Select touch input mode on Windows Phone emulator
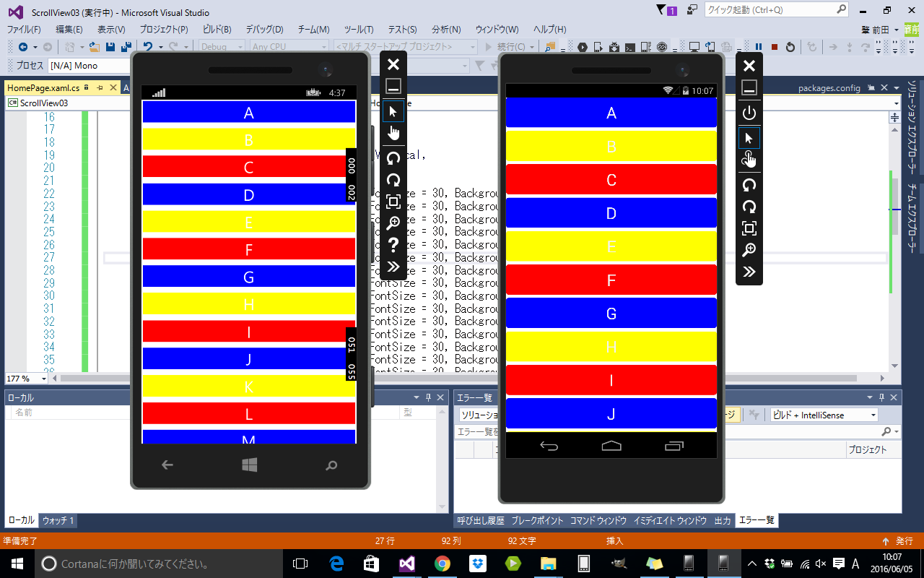 [393, 132]
